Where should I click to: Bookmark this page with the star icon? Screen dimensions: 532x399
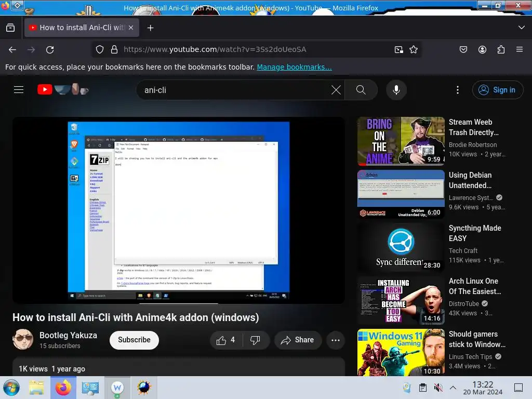413,49
